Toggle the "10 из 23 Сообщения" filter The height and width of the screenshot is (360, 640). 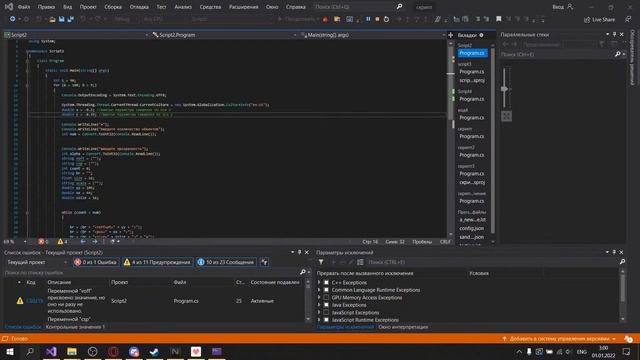click(226, 262)
